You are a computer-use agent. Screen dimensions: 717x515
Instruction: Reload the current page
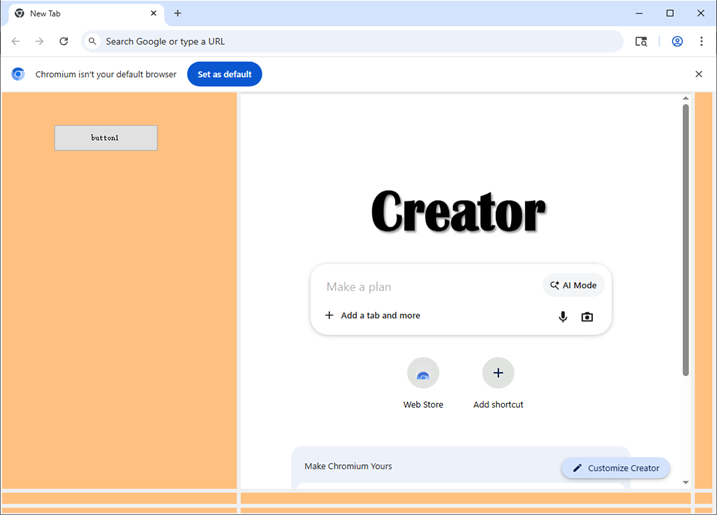point(64,42)
